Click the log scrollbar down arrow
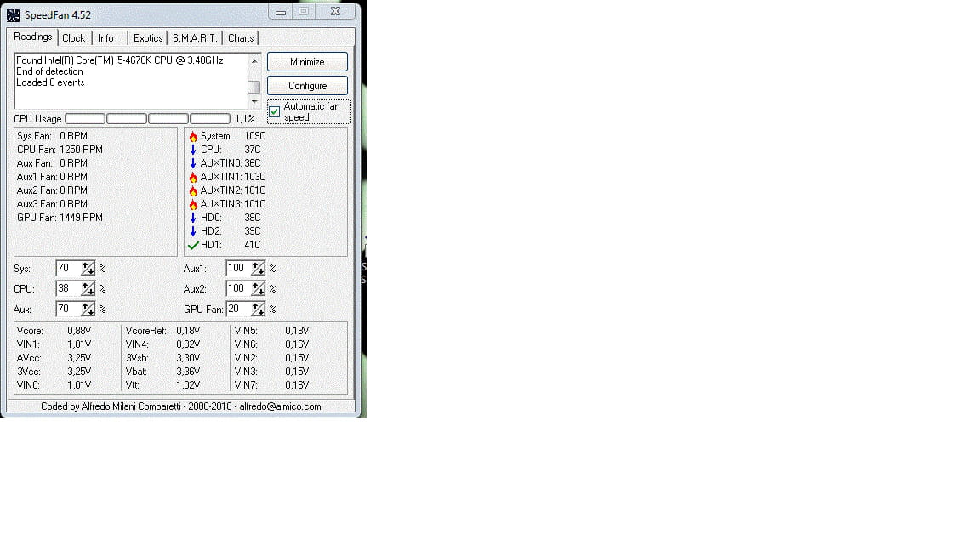Image resolution: width=980 pixels, height=551 pixels. point(254,101)
